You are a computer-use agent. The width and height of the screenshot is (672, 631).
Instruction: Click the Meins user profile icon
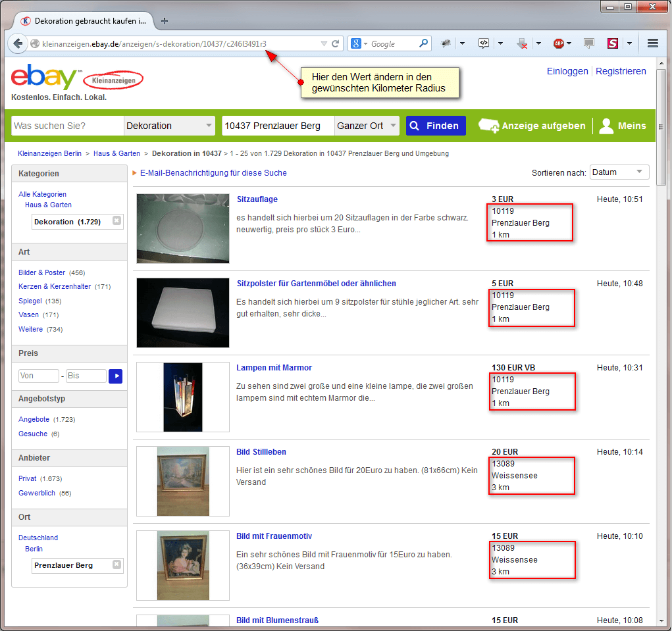[606, 126]
